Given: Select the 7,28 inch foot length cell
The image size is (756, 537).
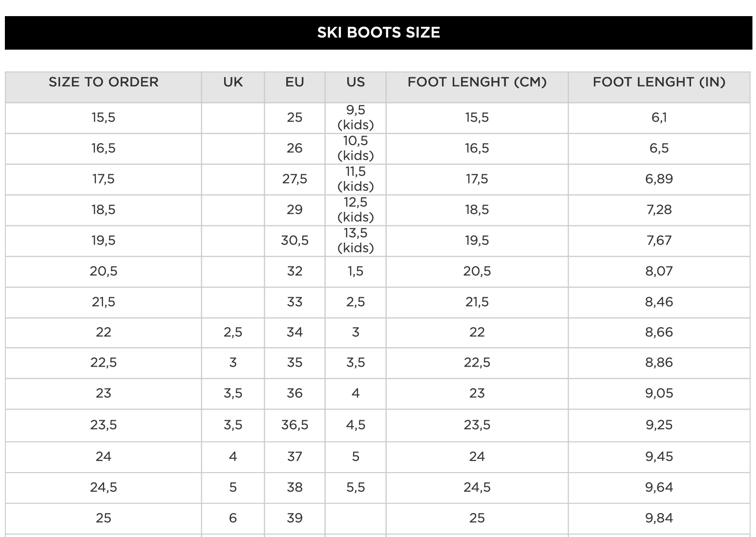Looking at the screenshot, I should (659, 210).
